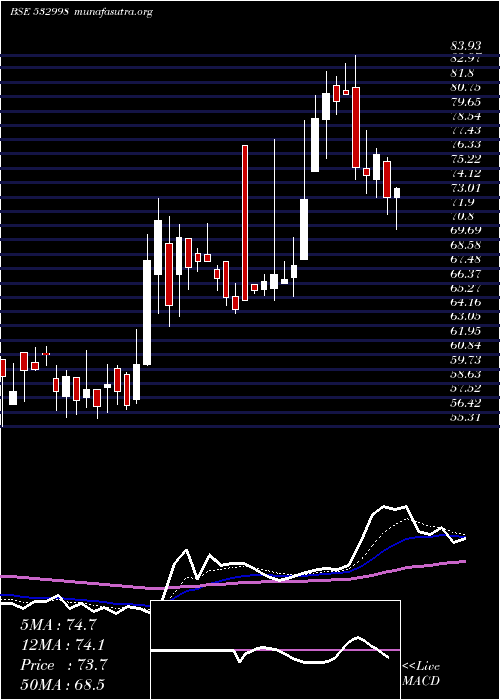Click the 80.75 price axis label

[466, 88]
